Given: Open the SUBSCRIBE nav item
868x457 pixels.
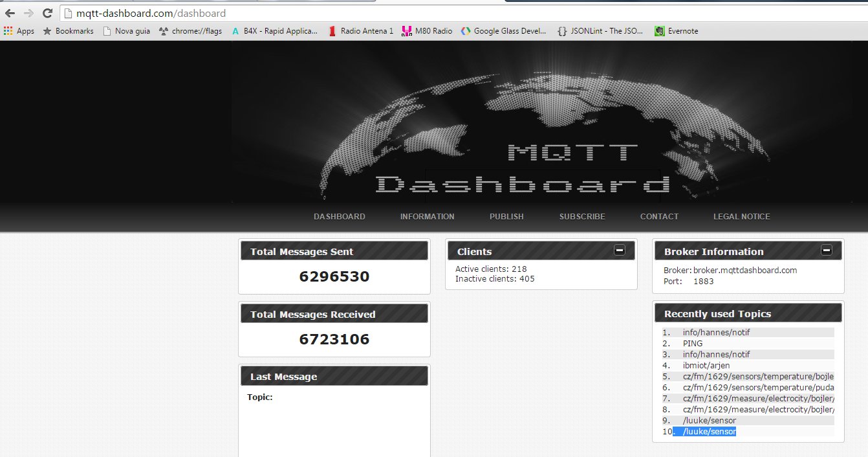Looking at the screenshot, I should point(582,217).
